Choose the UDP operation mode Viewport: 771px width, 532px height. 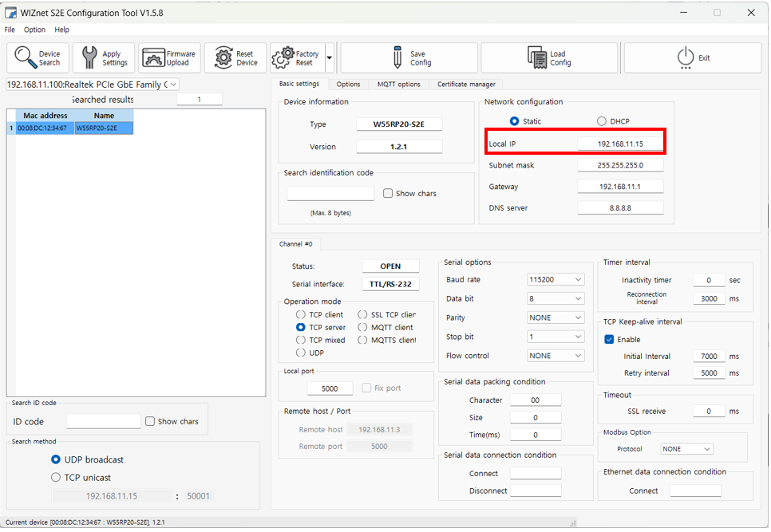point(301,353)
